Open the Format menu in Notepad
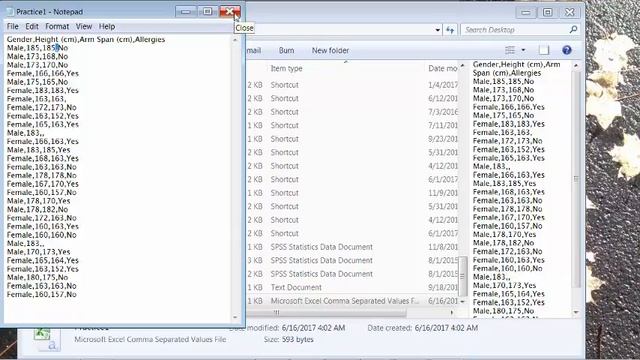Image resolution: width=640 pixels, height=360 pixels. pyautogui.click(x=57, y=27)
